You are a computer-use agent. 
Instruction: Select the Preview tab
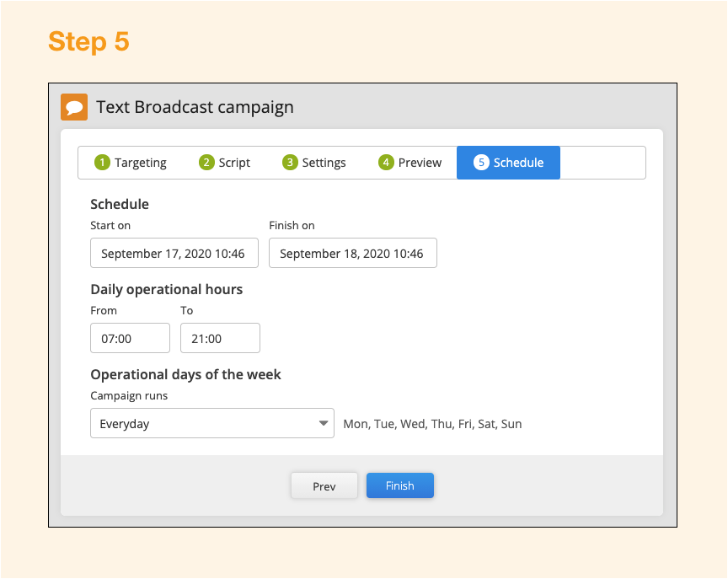tap(410, 163)
